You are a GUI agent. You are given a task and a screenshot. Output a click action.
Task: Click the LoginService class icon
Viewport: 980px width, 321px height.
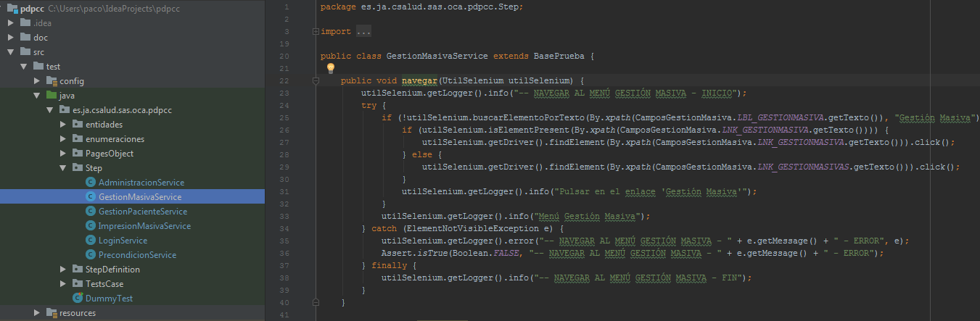(91, 241)
